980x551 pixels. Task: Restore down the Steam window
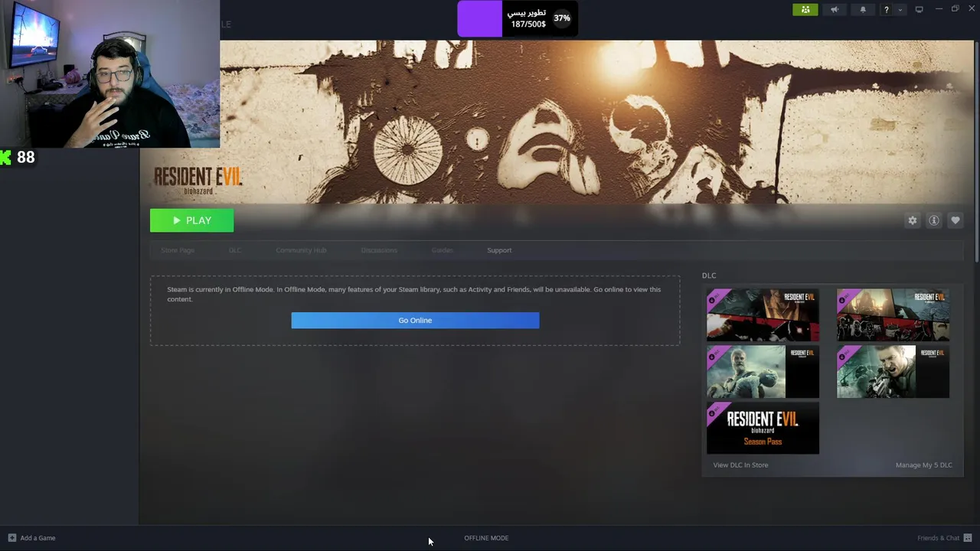(955, 9)
